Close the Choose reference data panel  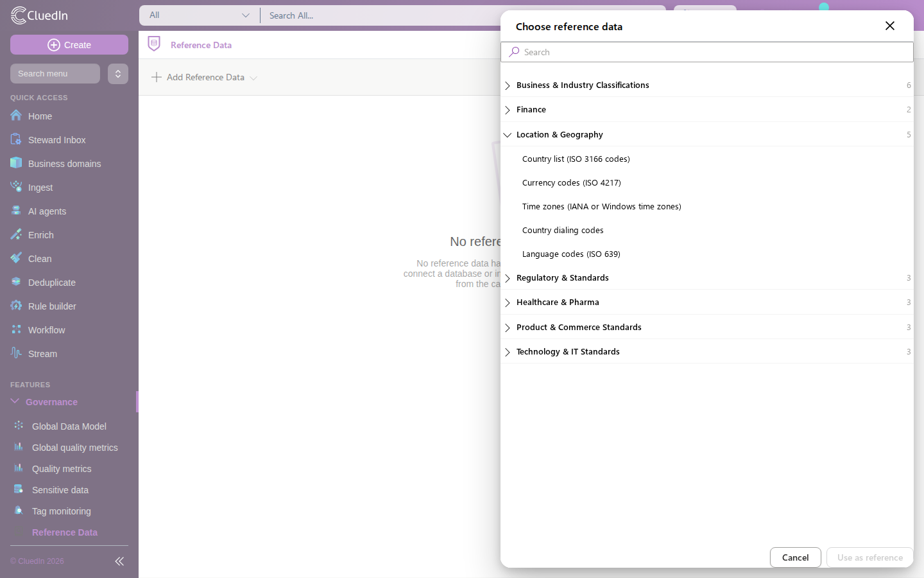(x=889, y=26)
